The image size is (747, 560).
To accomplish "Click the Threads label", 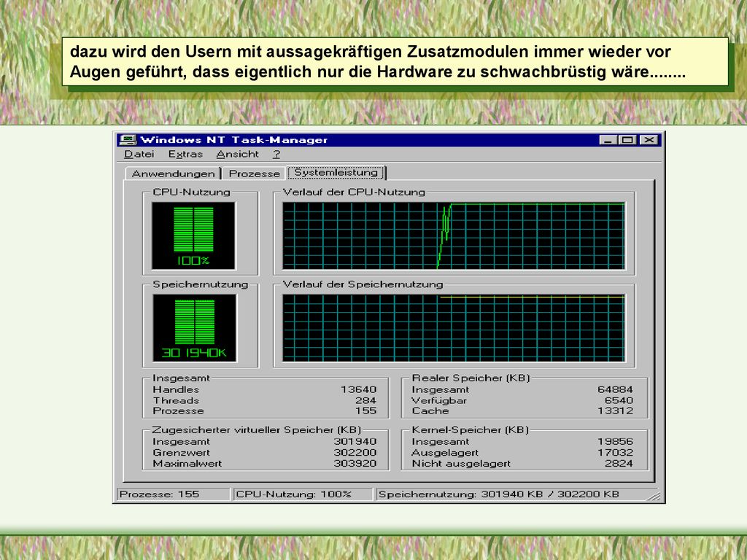I will [176, 400].
